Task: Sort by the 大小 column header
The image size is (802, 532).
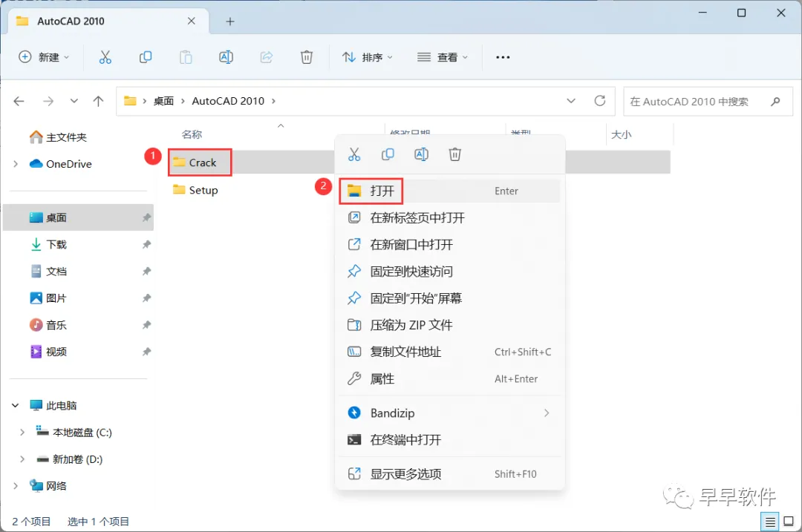Action: click(x=622, y=134)
